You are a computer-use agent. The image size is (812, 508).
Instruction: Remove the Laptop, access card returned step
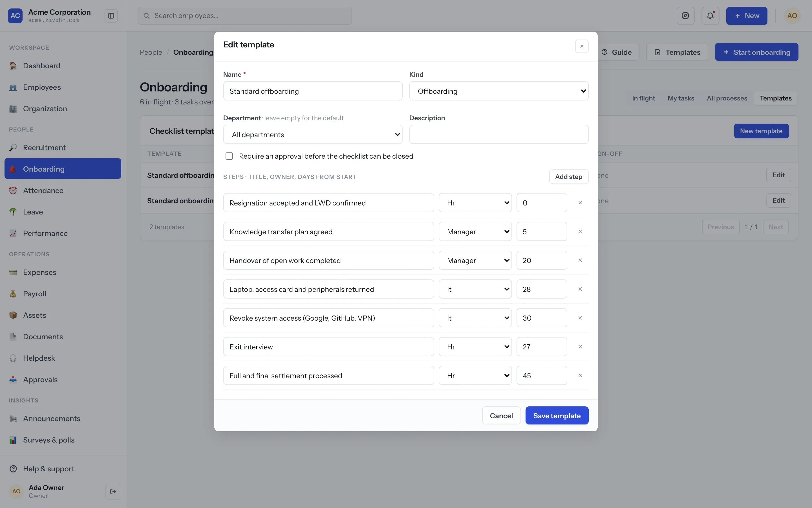pyautogui.click(x=580, y=289)
